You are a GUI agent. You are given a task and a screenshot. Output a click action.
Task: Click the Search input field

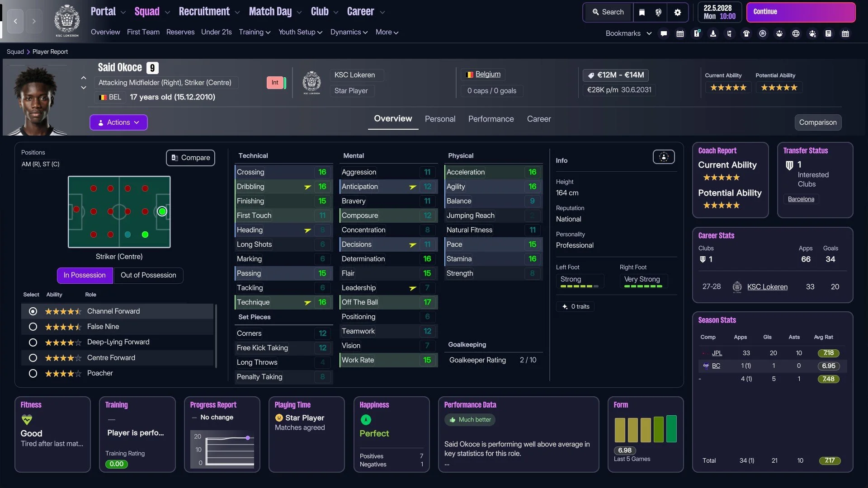pyautogui.click(x=608, y=12)
